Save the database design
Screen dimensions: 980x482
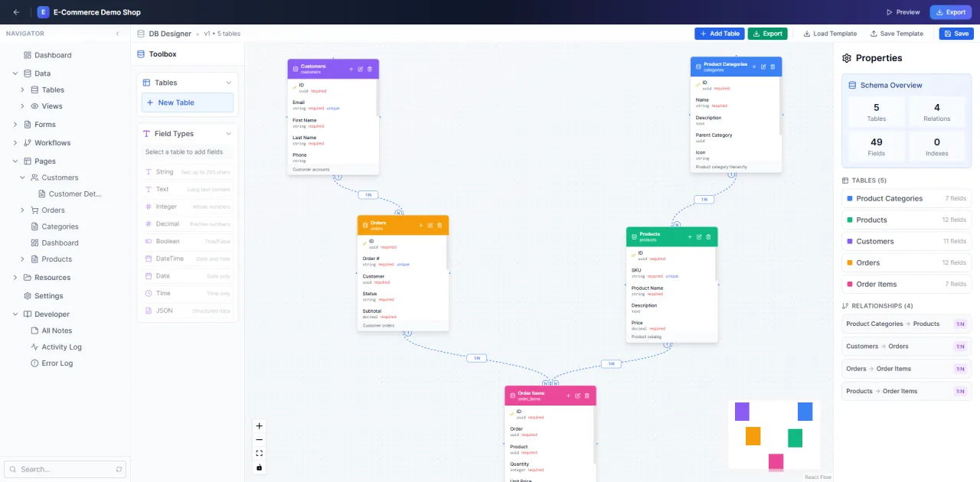click(956, 34)
